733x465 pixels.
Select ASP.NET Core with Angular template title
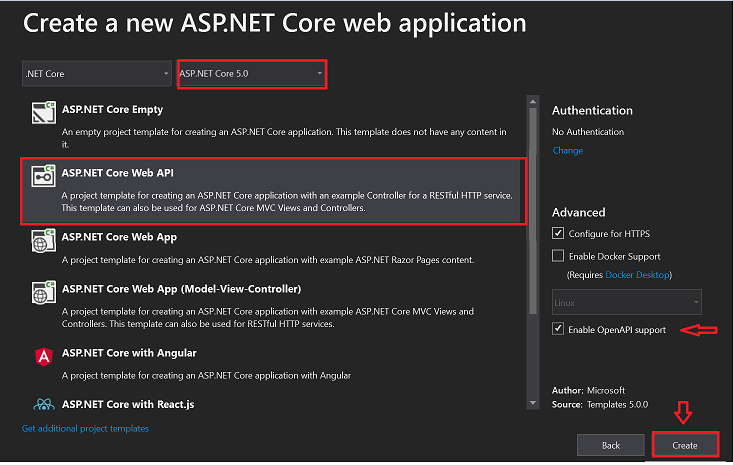click(129, 352)
